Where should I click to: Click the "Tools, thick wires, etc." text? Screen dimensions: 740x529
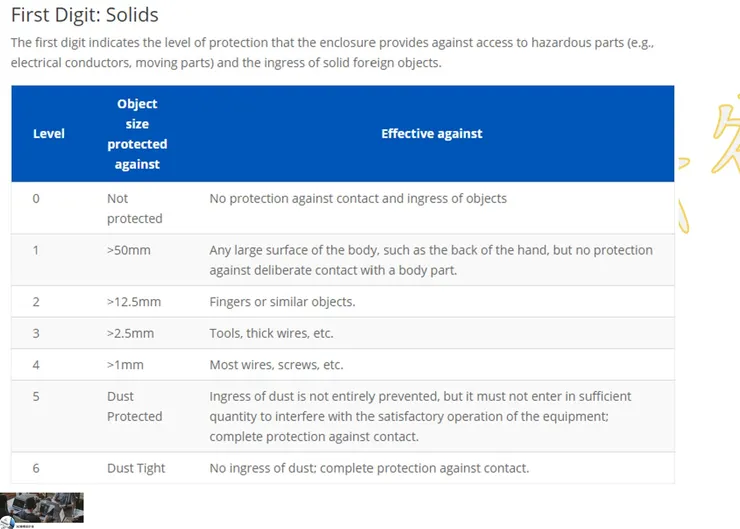(x=271, y=333)
